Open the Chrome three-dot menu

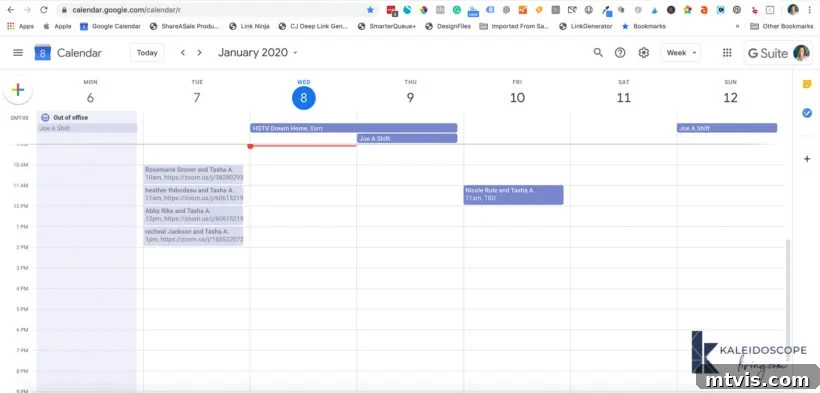coord(810,9)
